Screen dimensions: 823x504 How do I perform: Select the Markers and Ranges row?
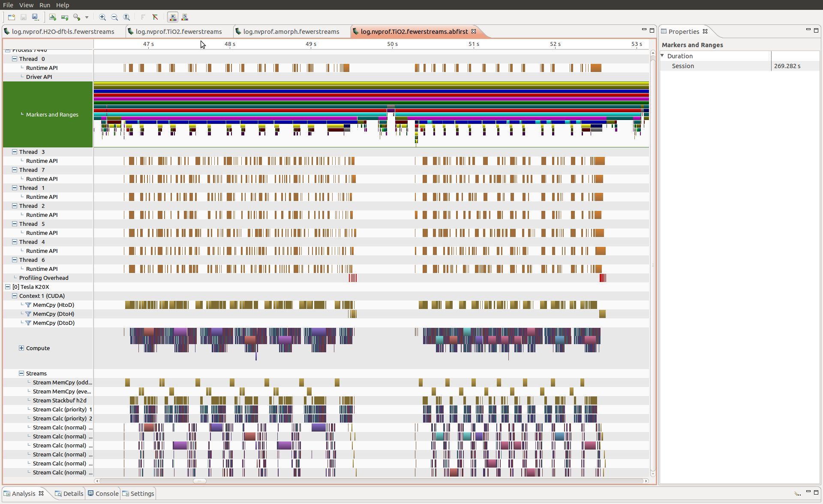tap(52, 114)
